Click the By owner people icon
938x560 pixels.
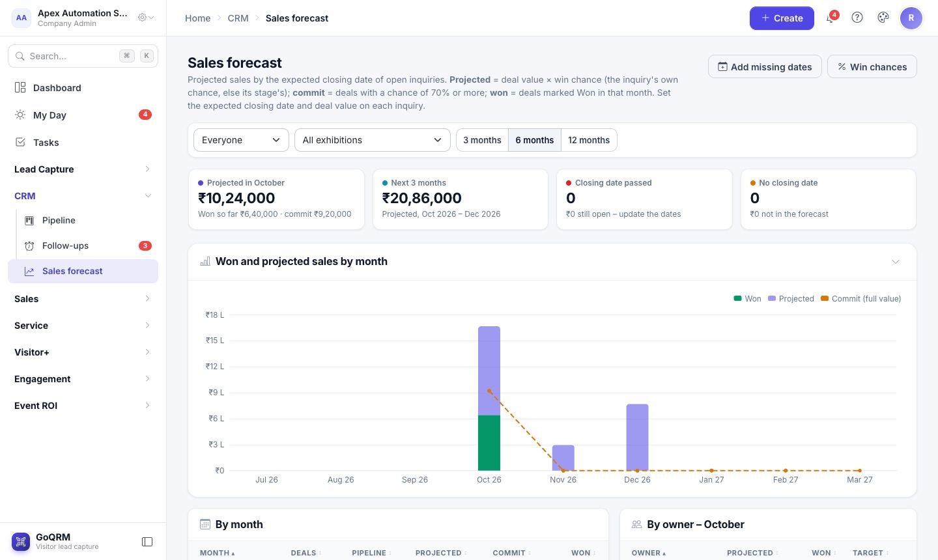tap(637, 524)
